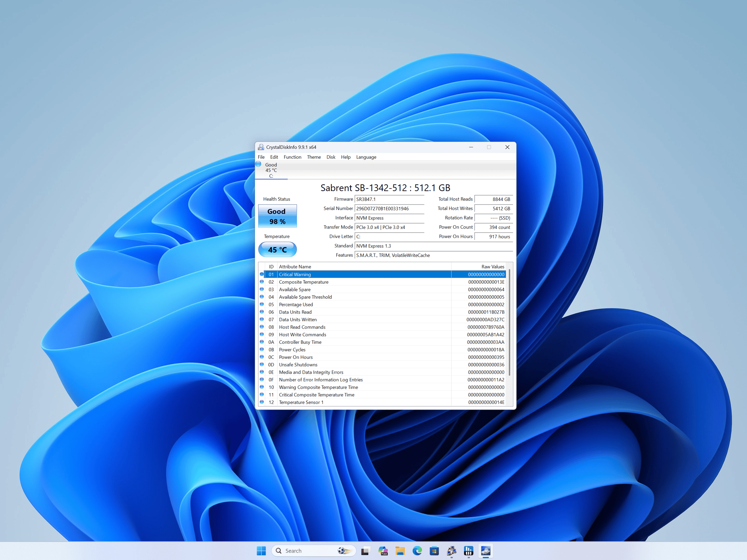The image size is (747, 560).
Task: Click the status dot beside Composite Temperature
Action: tap(262, 282)
